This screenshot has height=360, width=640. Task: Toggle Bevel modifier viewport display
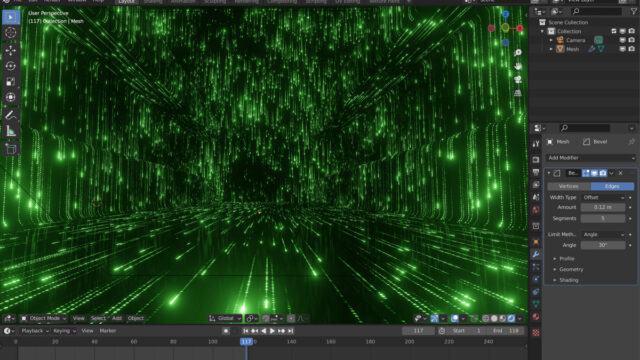[594, 173]
